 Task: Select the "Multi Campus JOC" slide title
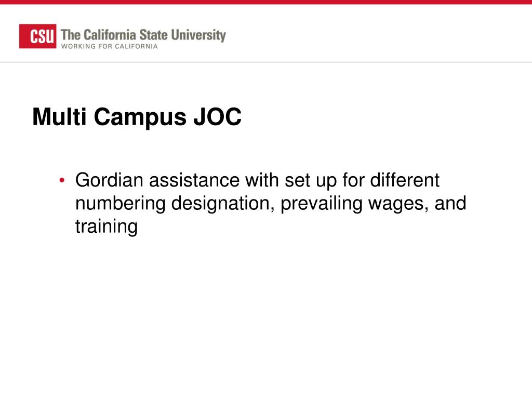(137, 117)
